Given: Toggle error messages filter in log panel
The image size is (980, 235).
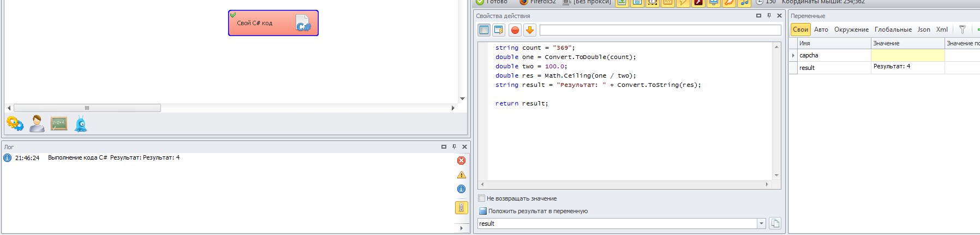Looking at the screenshot, I should [461, 160].
